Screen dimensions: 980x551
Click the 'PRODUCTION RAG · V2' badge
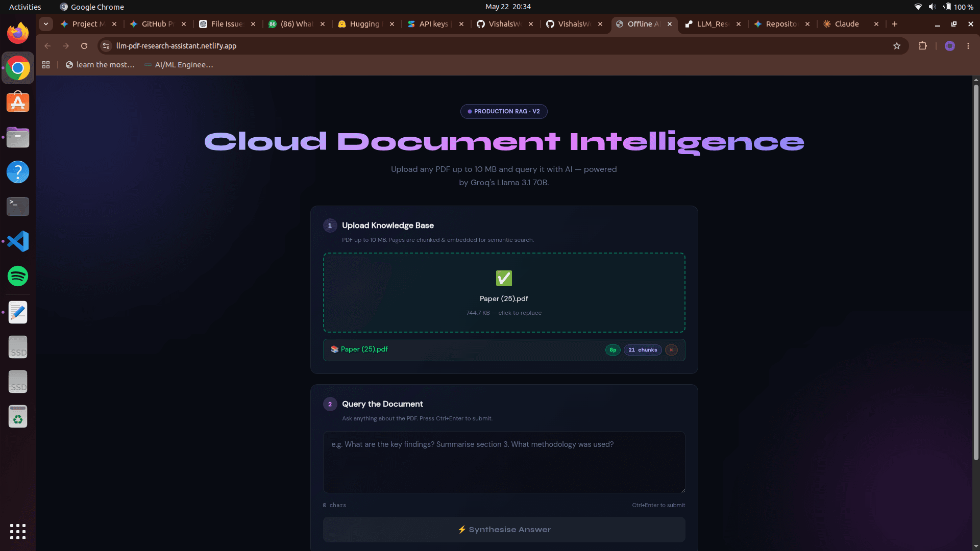[x=504, y=111]
